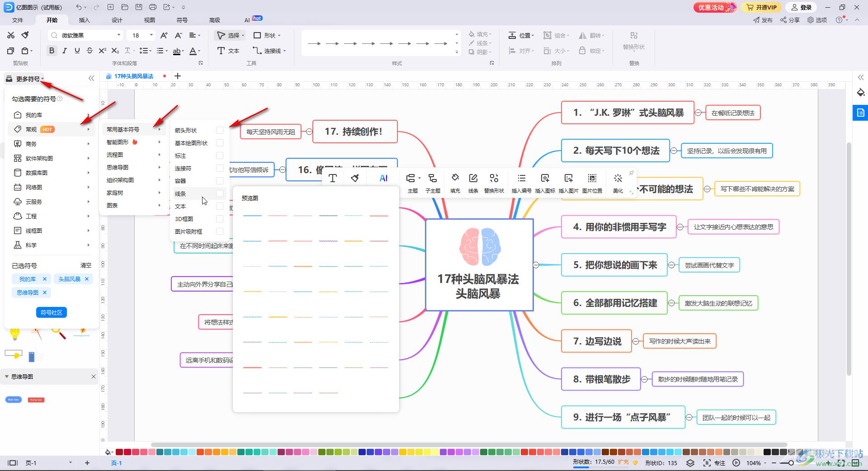Open the font size dropdown
Image resolution: width=868 pixels, height=471 pixels.
click(x=151, y=35)
